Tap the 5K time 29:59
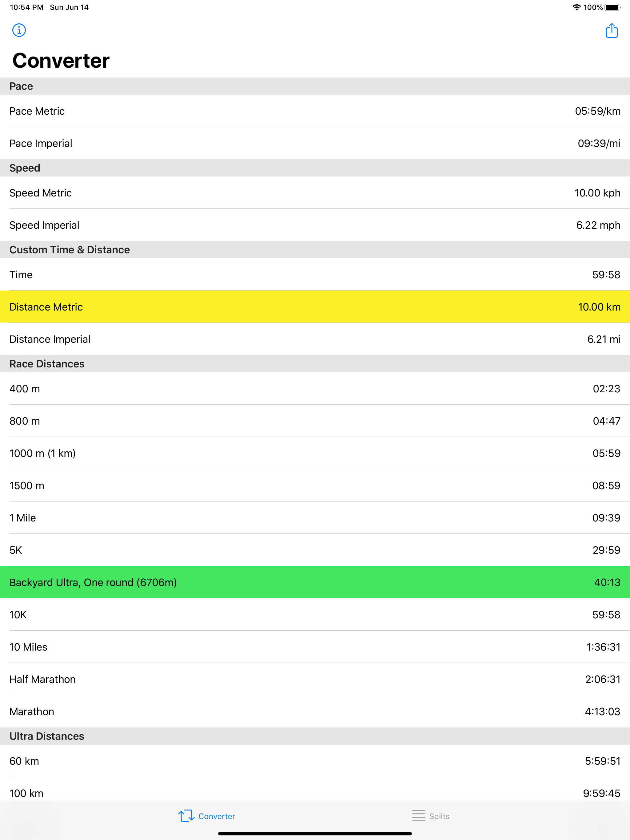This screenshot has height=840, width=630. tap(606, 550)
